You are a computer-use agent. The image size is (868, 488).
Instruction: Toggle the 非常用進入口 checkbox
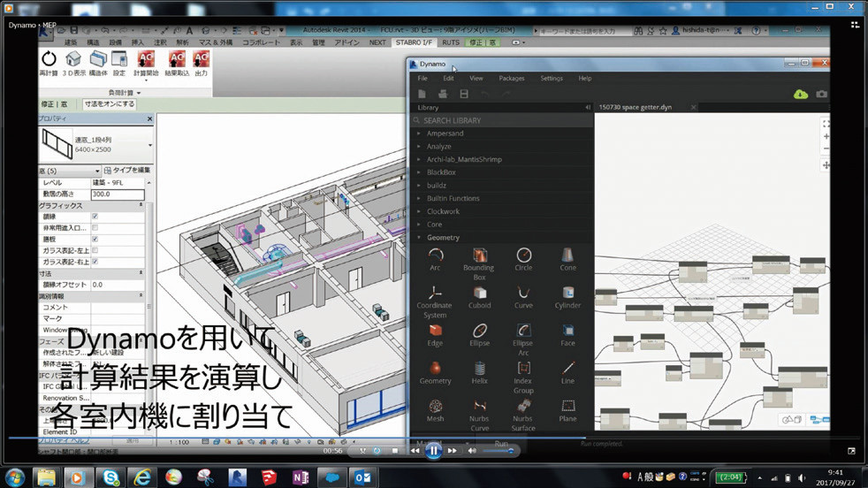95,228
